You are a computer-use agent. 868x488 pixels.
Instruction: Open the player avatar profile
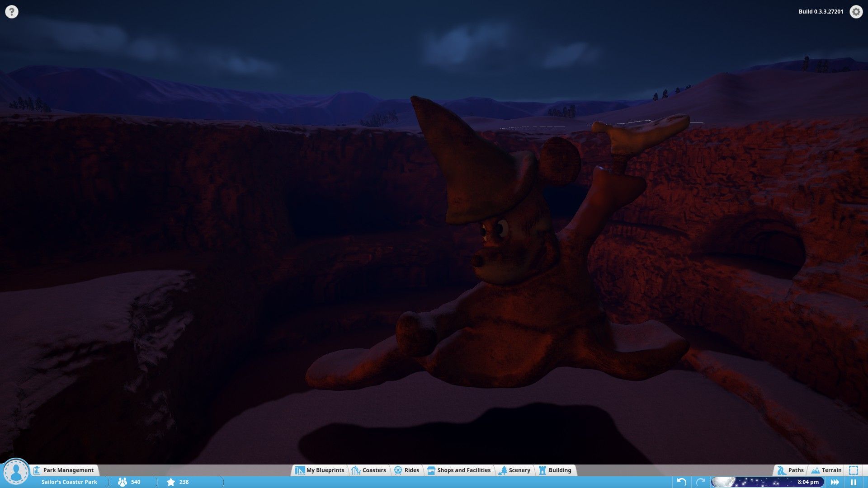[x=16, y=472]
